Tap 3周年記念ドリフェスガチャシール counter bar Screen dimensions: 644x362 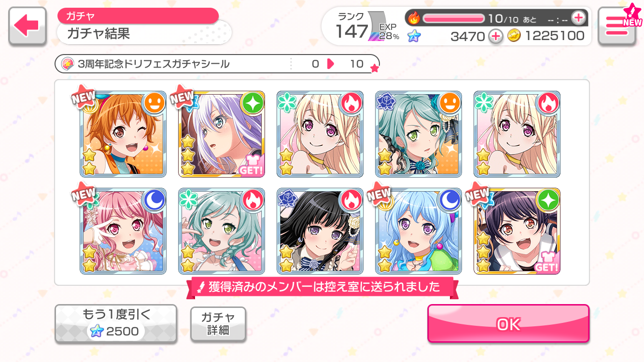coord(217,64)
